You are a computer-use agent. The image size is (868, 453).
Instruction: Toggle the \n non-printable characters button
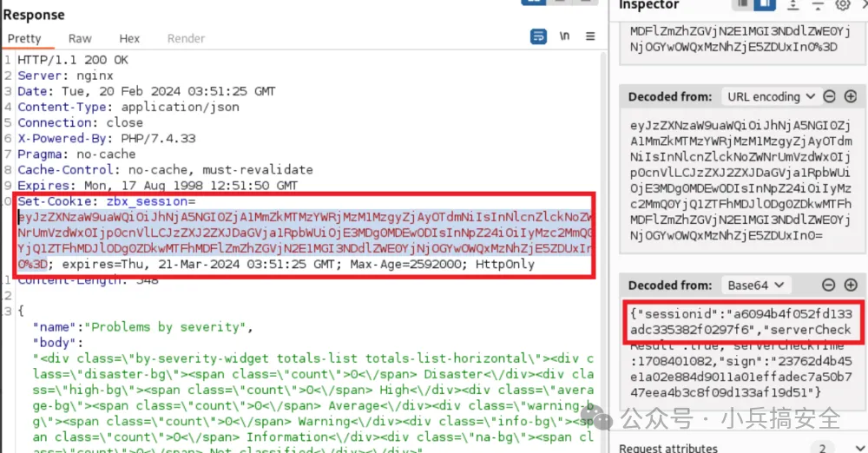[x=565, y=37]
